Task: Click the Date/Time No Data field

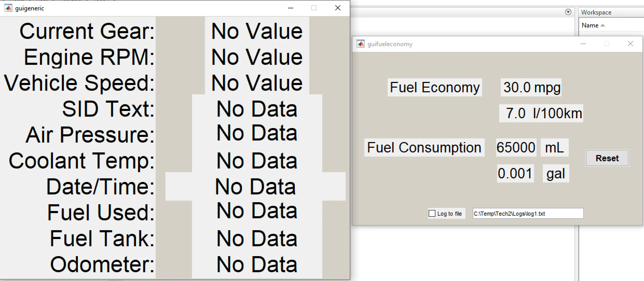Action: click(256, 186)
